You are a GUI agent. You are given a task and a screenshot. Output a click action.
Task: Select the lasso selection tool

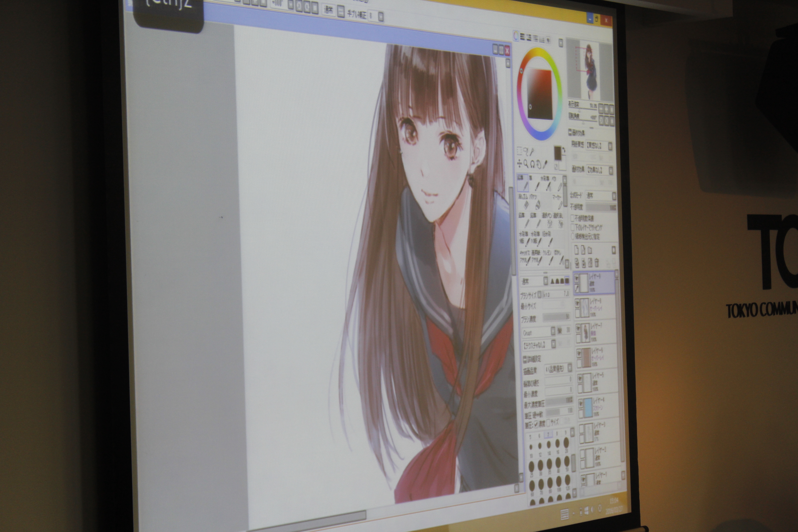[526, 152]
